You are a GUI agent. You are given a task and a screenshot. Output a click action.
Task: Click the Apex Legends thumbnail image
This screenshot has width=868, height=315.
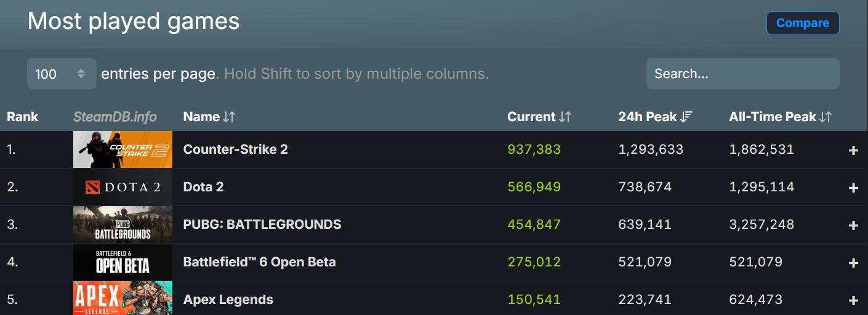pyautogui.click(x=123, y=299)
